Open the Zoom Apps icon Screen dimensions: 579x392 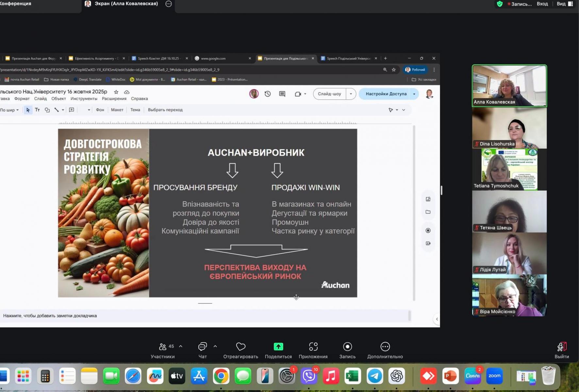[313, 347]
